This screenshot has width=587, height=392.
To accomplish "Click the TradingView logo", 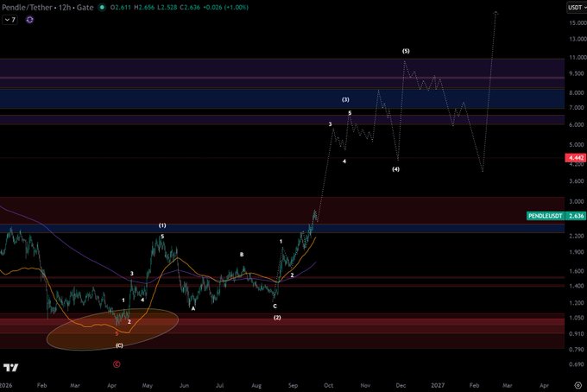I will coord(10,367).
